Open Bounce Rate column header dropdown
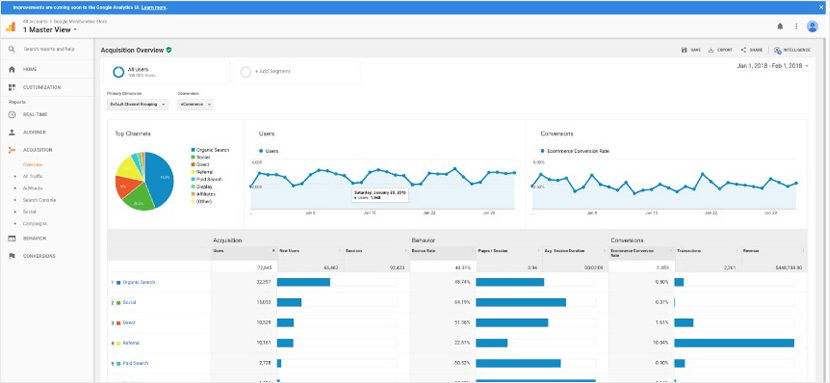The width and height of the screenshot is (830, 383). (472, 250)
